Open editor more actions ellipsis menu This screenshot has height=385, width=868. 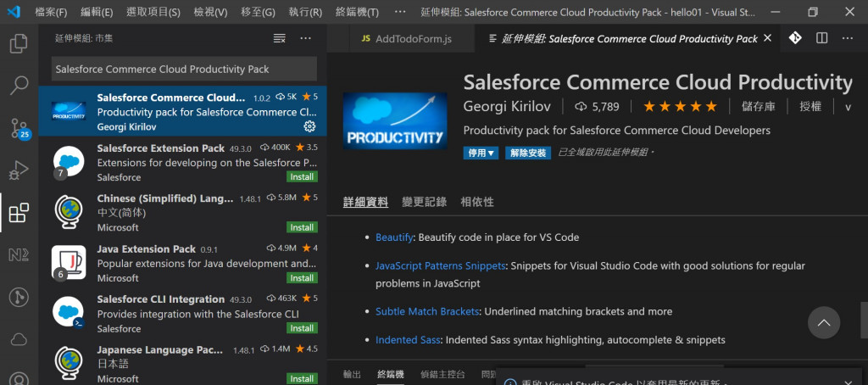coord(849,38)
